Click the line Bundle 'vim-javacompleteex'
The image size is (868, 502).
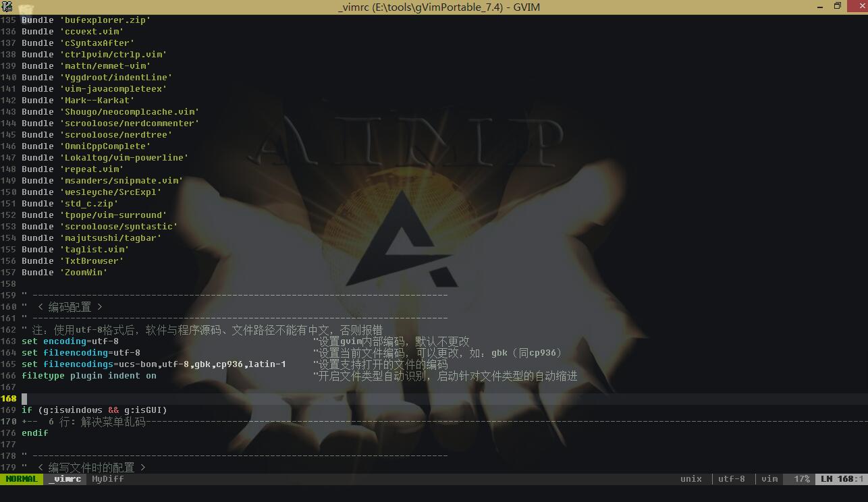(x=94, y=89)
